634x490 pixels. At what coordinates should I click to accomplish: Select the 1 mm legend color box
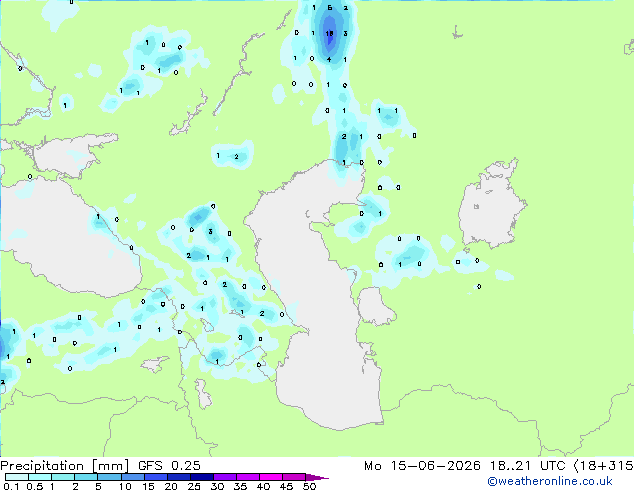(x=63, y=477)
